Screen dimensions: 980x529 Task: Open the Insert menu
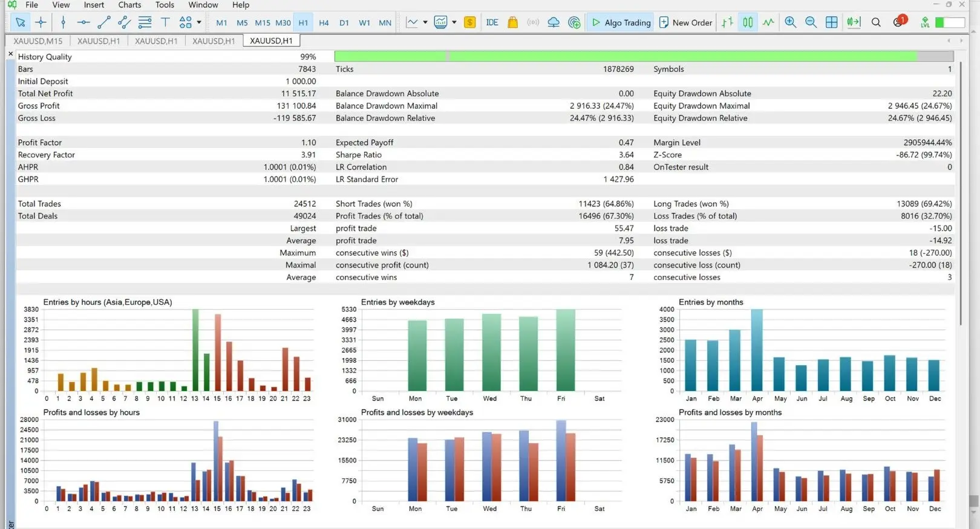tap(94, 5)
